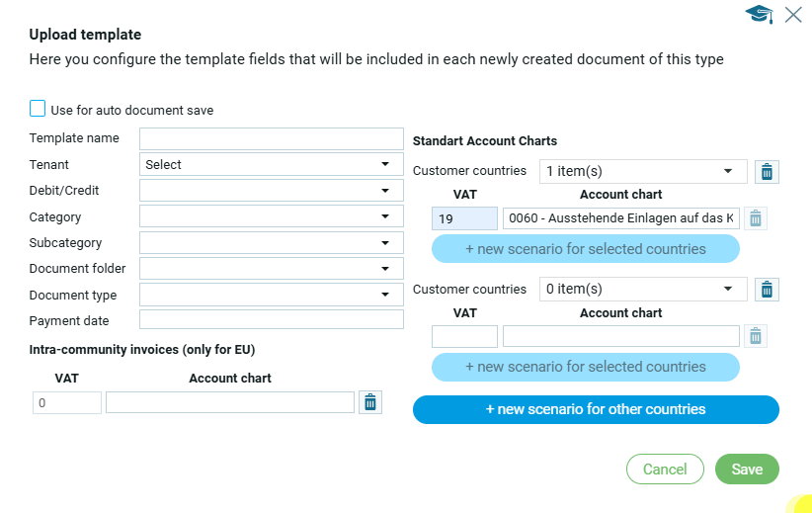
Task: Focus the Template name input field
Action: 272,138
